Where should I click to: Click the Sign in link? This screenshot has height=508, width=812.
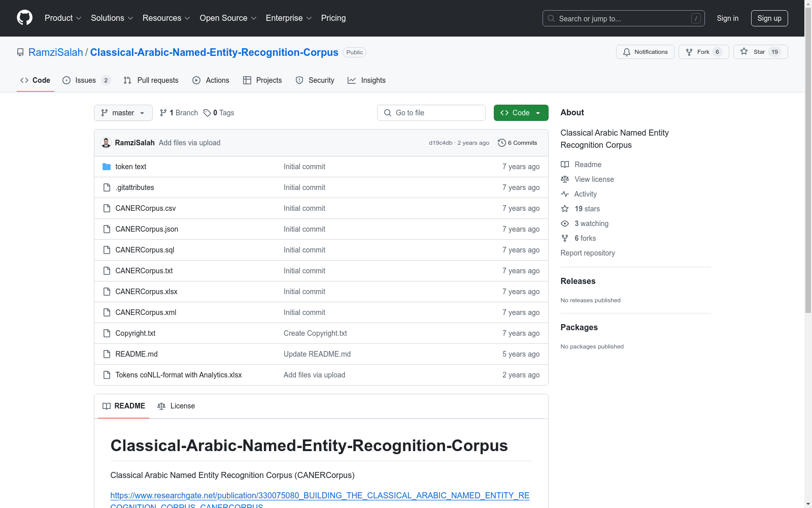coord(728,18)
